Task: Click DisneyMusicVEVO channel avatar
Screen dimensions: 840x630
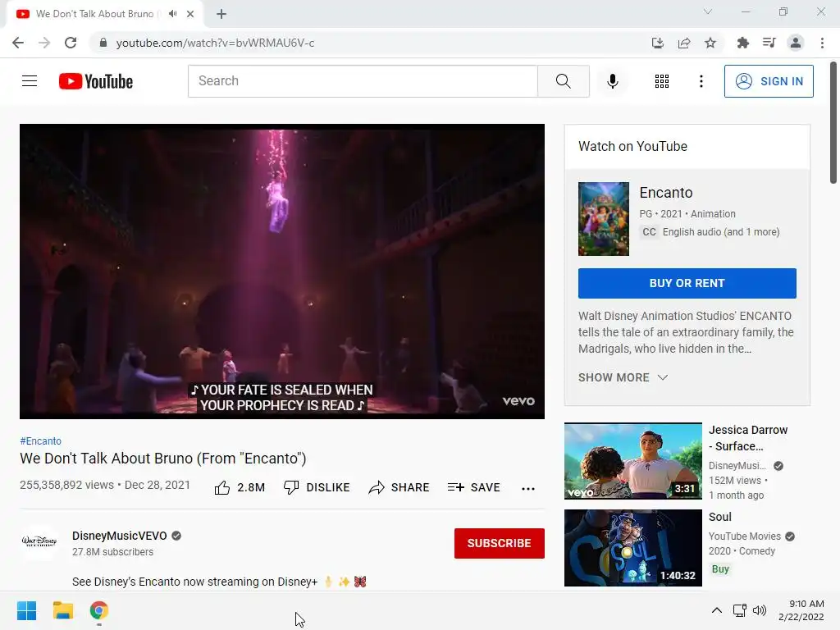Action: (39, 542)
